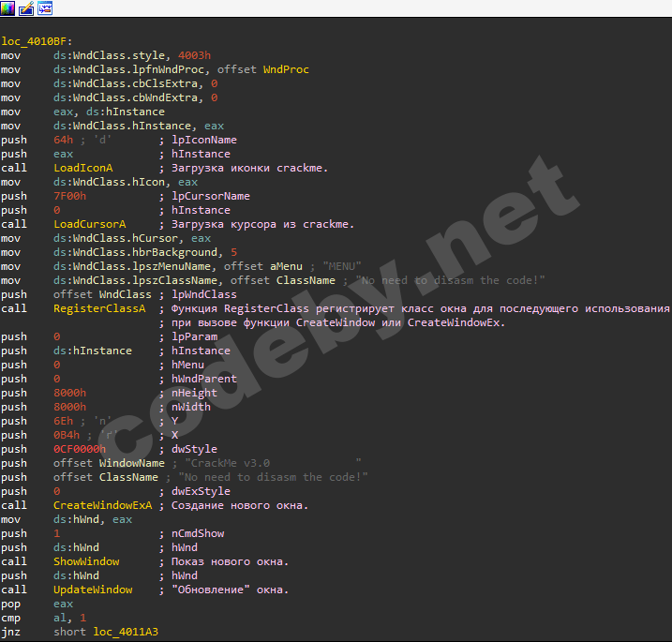Viewport: 672px width, 642px height.
Task: Click the 'Загрузка курсора из crackme.' comment
Action: click(262, 224)
